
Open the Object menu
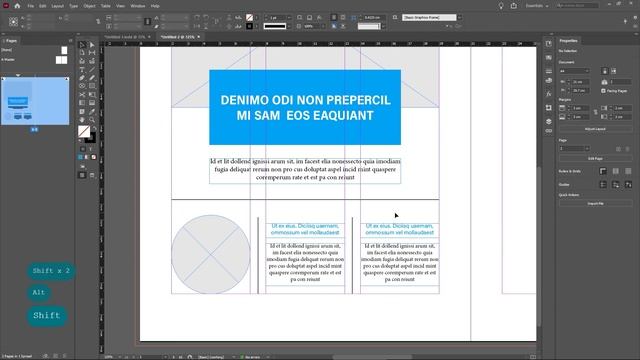coord(89,6)
